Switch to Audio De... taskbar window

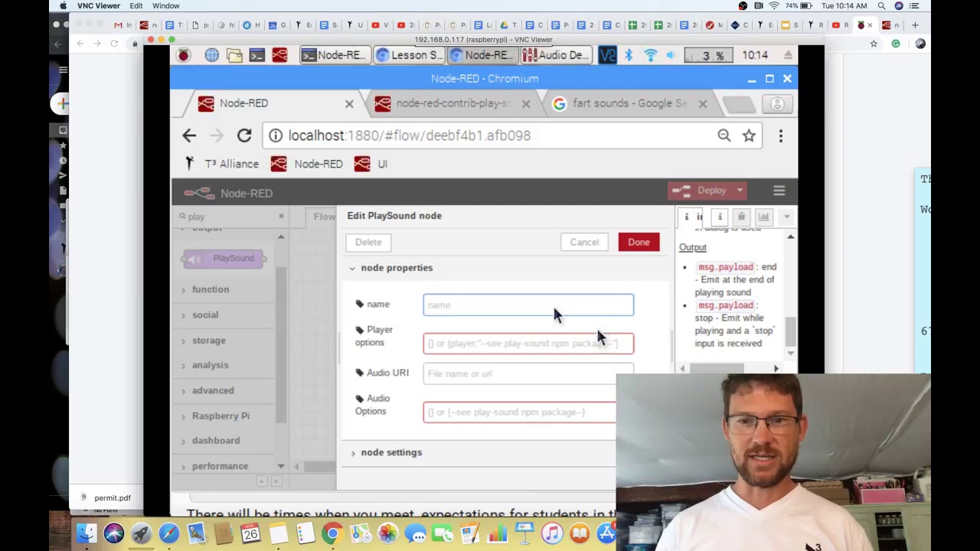pyautogui.click(x=556, y=55)
